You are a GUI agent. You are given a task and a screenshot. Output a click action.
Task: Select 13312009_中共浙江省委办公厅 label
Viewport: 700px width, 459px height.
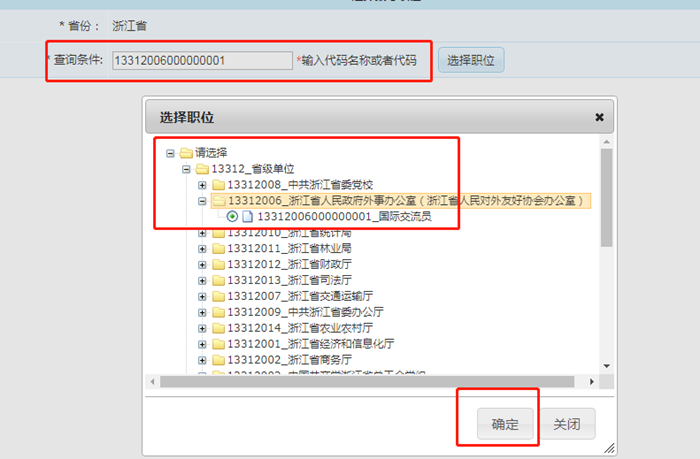pyautogui.click(x=305, y=313)
